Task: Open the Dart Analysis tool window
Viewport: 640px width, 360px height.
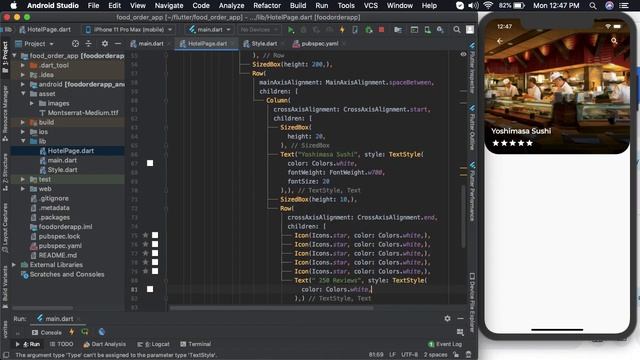Action: pyautogui.click(x=105, y=344)
